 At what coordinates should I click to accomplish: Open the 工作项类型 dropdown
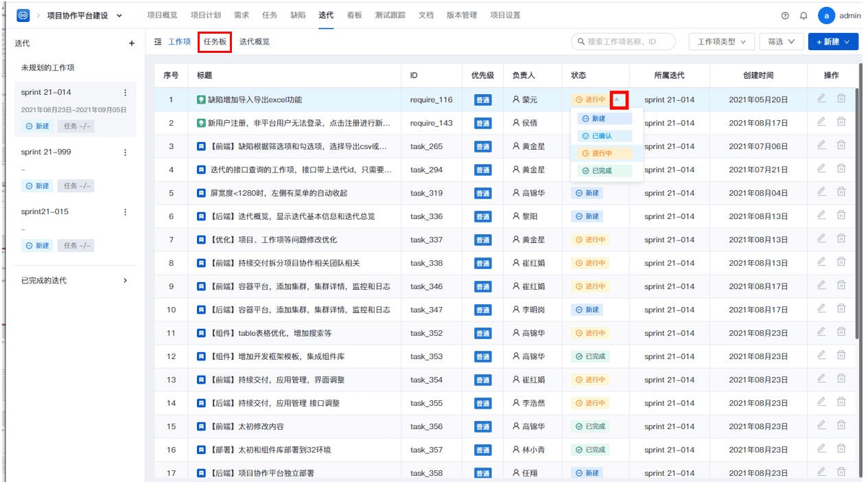[721, 42]
